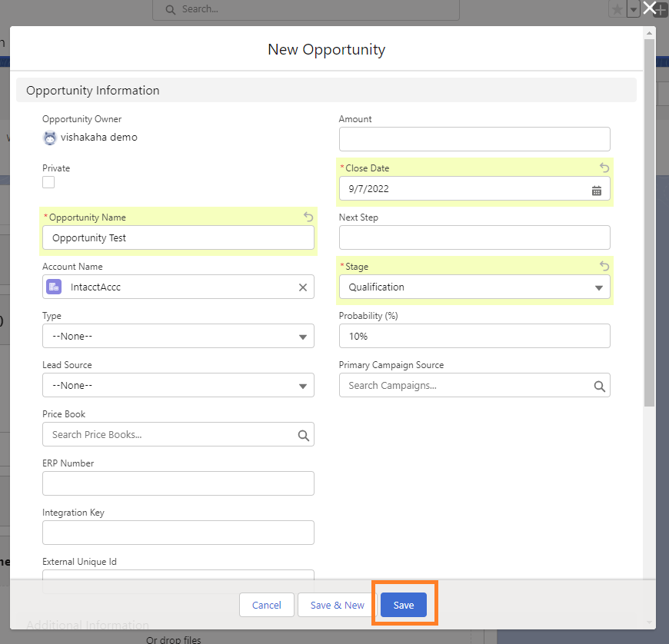Undo changes to Close Date field
The width and height of the screenshot is (669, 644).
tap(604, 168)
